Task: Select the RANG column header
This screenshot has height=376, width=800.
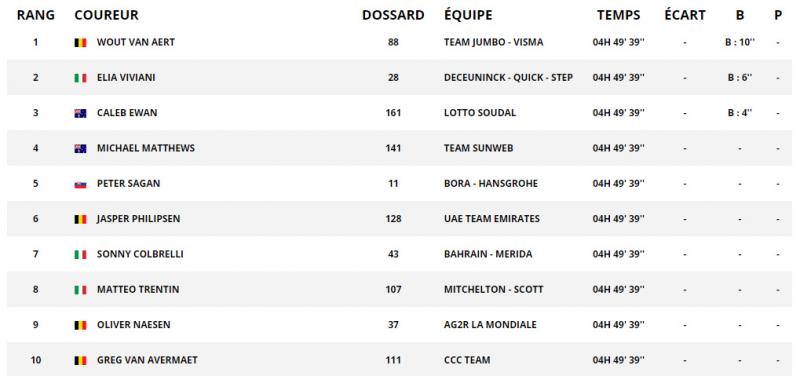Action: coord(36,15)
